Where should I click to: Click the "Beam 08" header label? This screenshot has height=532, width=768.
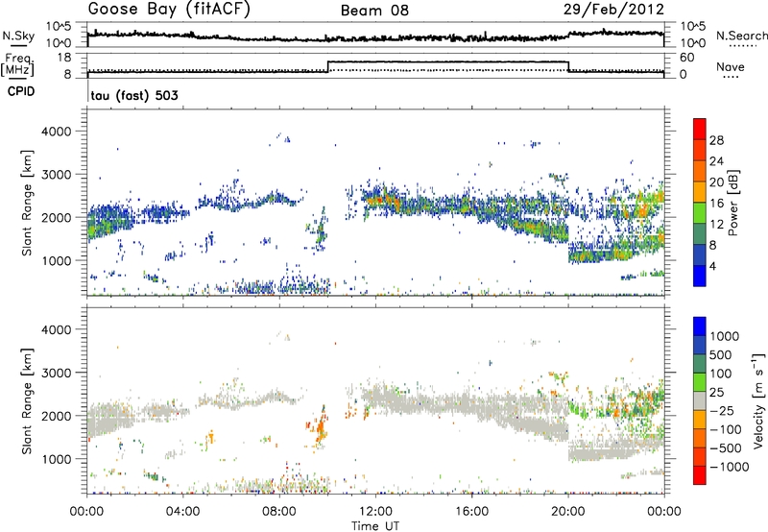click(x=374, y=11)
